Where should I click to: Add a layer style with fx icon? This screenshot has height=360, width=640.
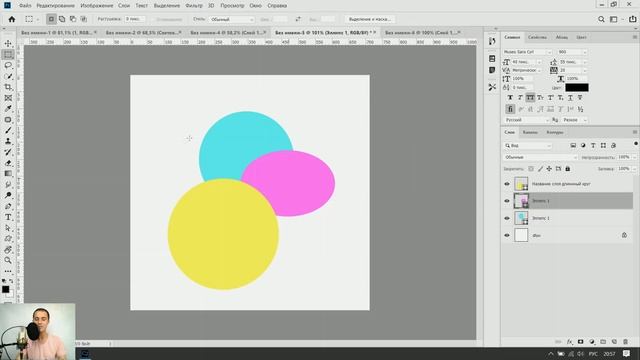(569, 342)
